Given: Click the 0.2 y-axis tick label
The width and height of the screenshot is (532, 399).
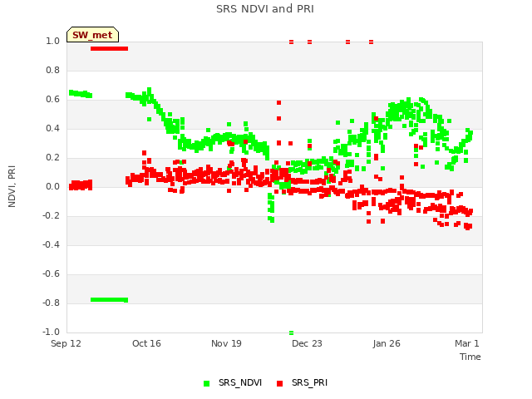Looking at the screenshot, I should point(52,158).
